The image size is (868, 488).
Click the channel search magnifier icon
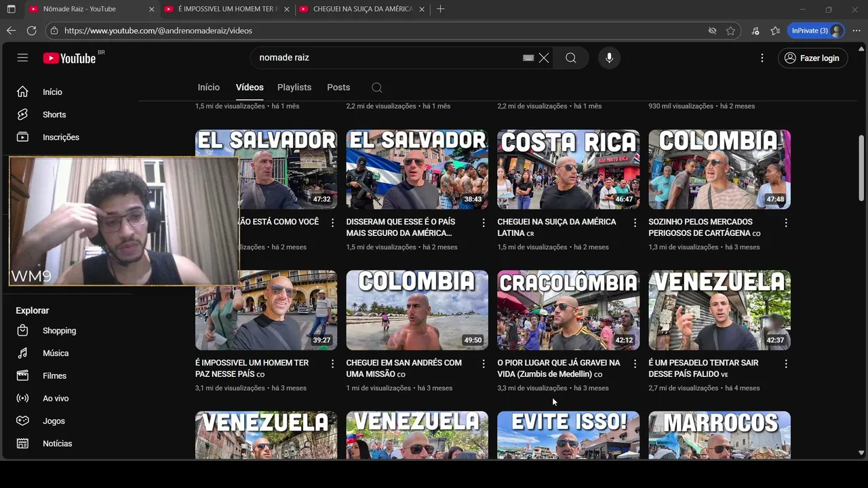(x=377, y=87)
